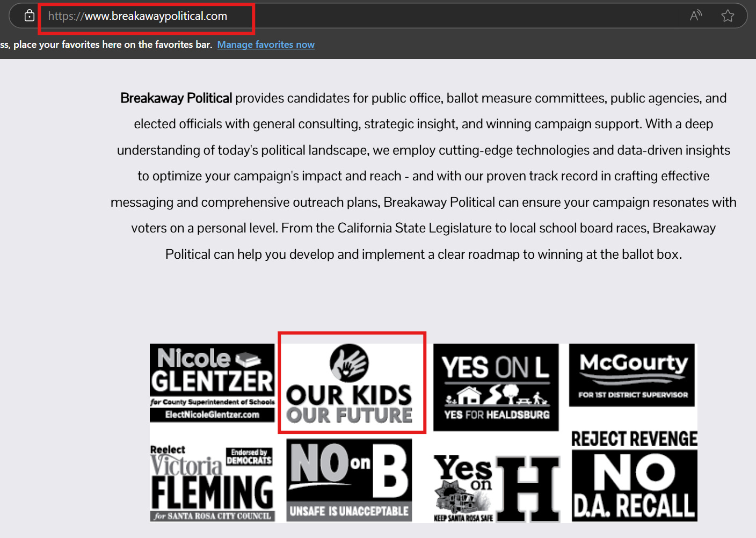Viewport: 756px width, 538px height.
Task: Click the Keep Santa Rosa Safe text
Action: pyautogui.click(x=463, y=518)
